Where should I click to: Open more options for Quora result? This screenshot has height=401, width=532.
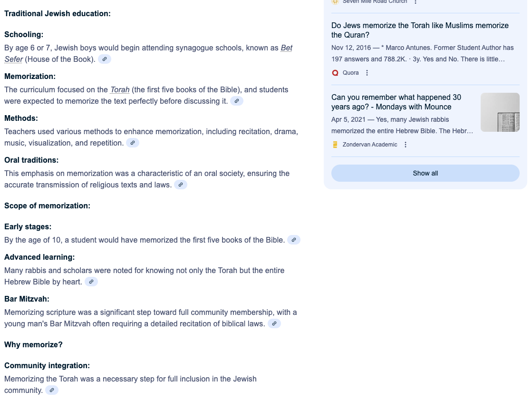[x=367, y=73]
